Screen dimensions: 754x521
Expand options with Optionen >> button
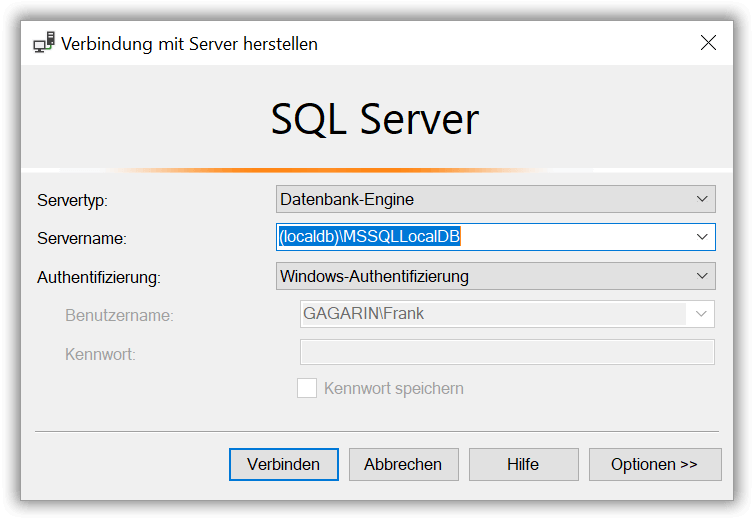[x=655, y=465]
